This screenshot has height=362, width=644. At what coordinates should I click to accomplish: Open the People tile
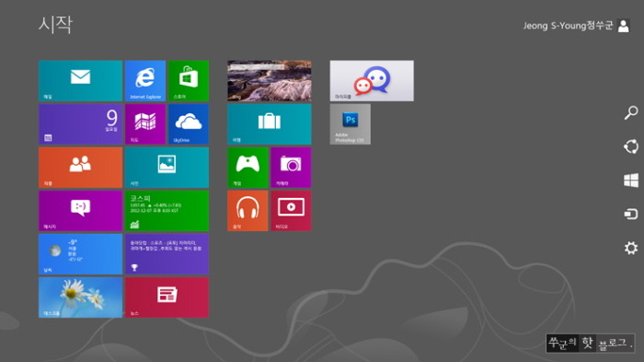click(x=81, y=168)
